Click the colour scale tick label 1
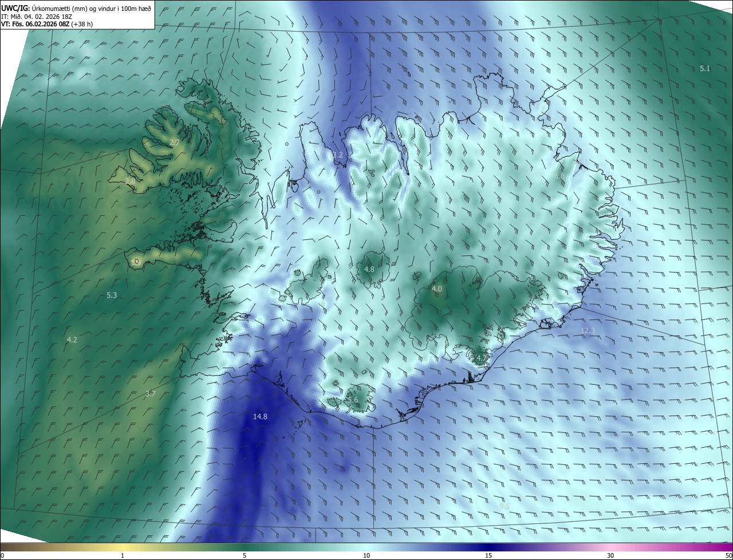Screen dimensions: 733x560 (123, 555)
